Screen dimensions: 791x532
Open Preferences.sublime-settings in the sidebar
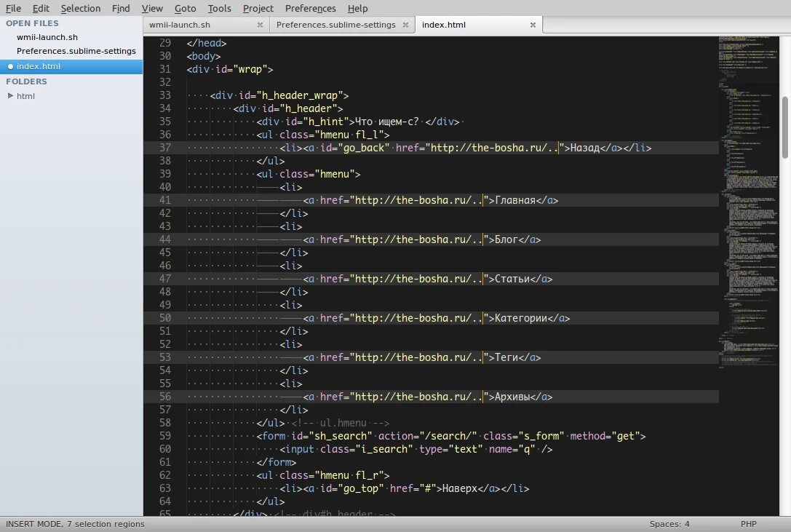click(x=76, y=51)
